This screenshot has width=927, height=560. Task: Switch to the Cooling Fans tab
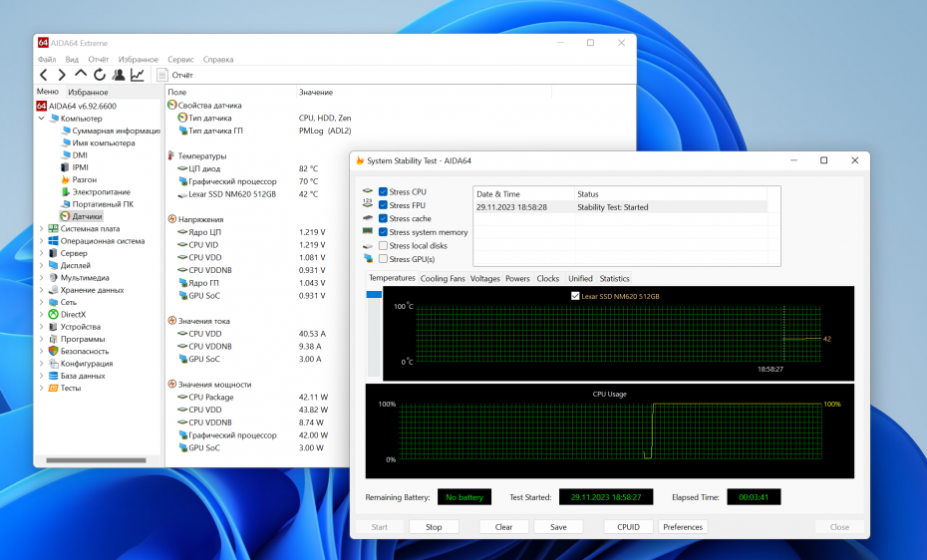[443, 279]
